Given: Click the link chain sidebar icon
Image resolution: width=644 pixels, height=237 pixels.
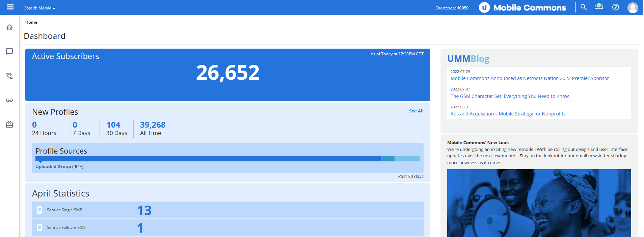Looking at the screenshot, I should [9, 100].
